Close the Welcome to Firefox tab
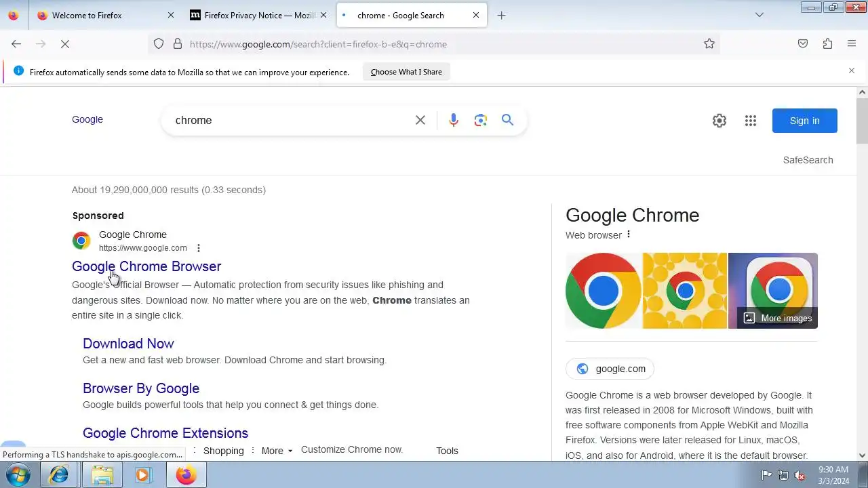The image size is (868, 488). click(x=171, y=15)
